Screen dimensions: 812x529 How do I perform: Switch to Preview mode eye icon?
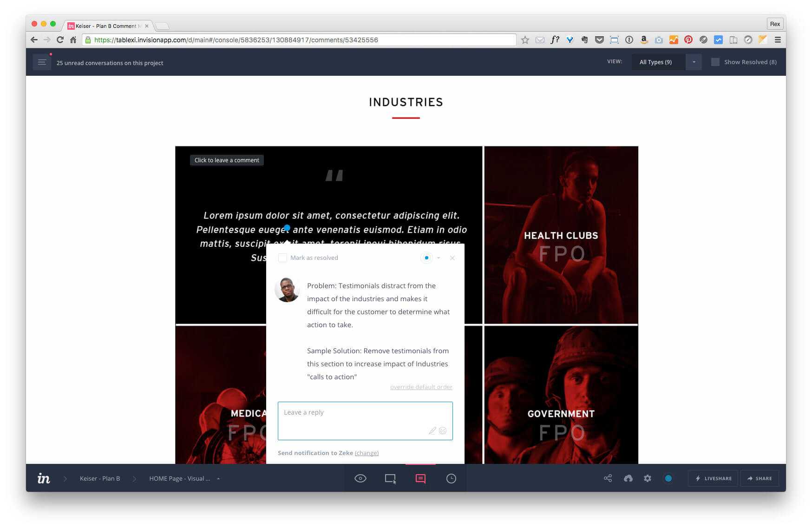point(360,478)
